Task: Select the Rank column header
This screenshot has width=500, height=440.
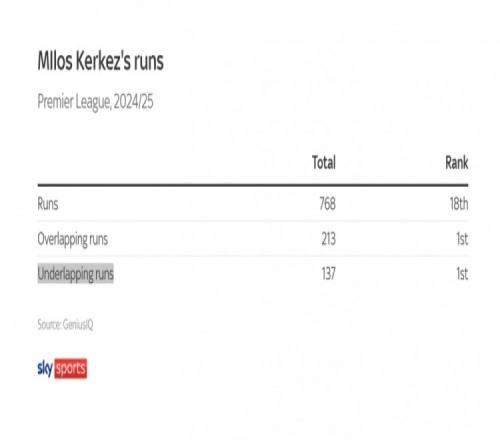Action: click(457, 163)
